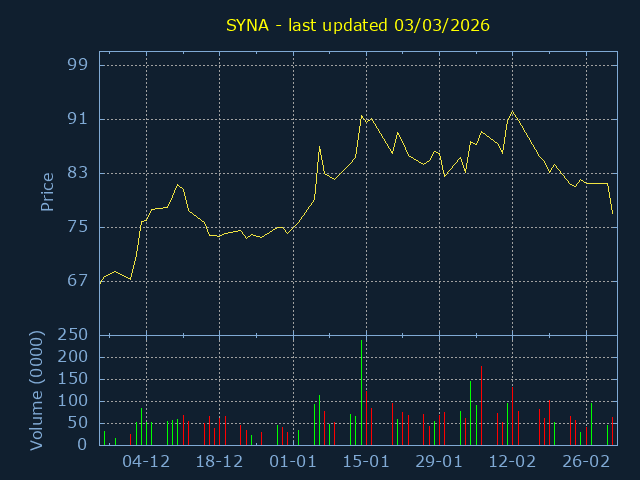The width and height of the screenshot is (640, 480).
Task: Click the Price axis label
Action: (47, 192)
